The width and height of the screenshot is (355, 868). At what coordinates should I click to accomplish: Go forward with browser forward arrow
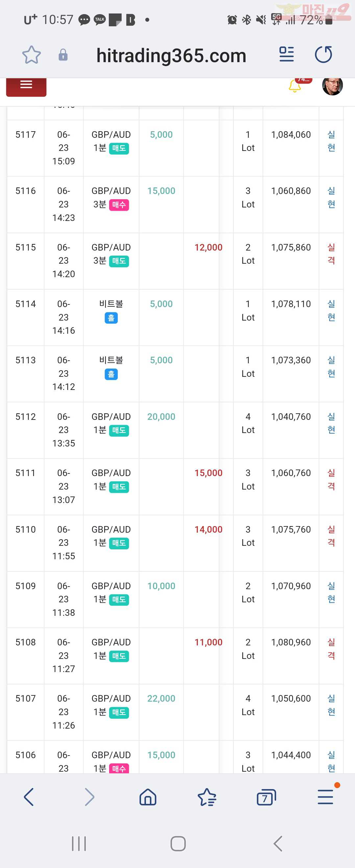click(89, 797)
